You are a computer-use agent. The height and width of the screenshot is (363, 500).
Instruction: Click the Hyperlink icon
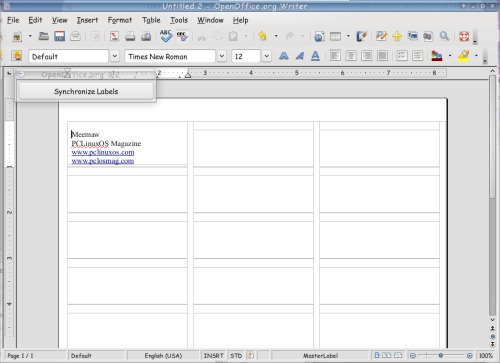coord(319,36)
